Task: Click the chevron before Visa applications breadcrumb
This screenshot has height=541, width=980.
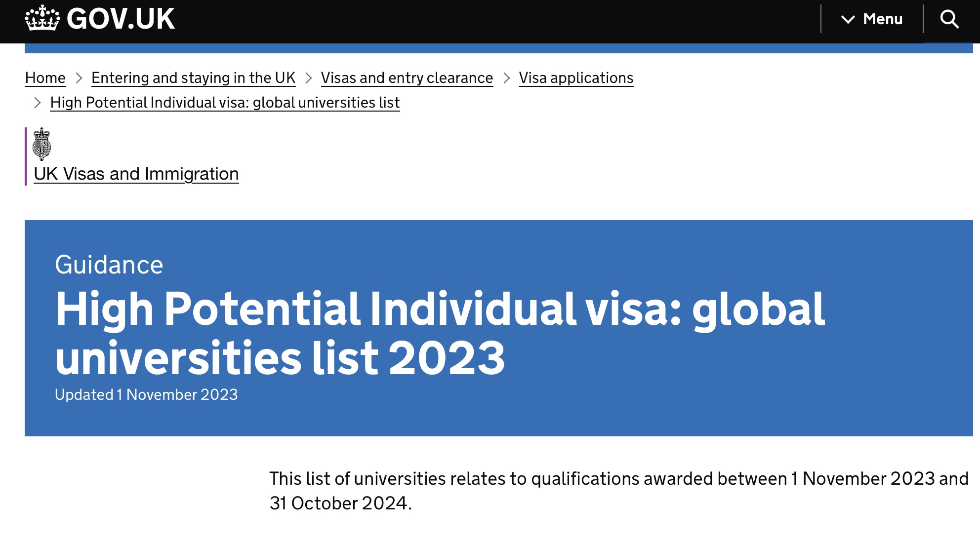Action: click(506, 78)
